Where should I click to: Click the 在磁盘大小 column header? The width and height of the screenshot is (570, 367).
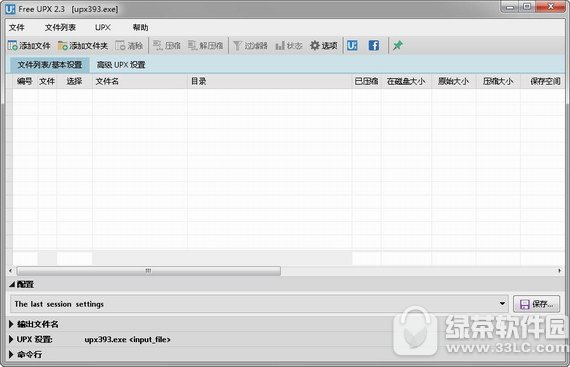(406, 81)
